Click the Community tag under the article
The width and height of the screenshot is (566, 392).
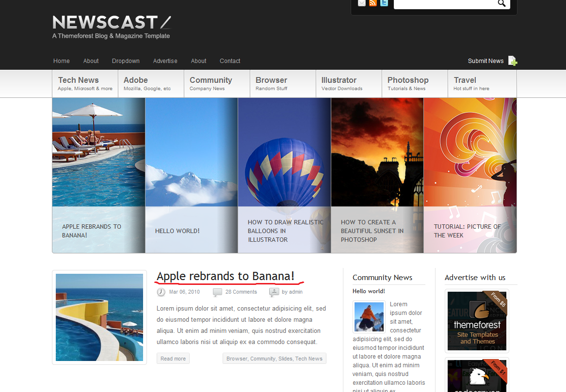tap(263, 359)
